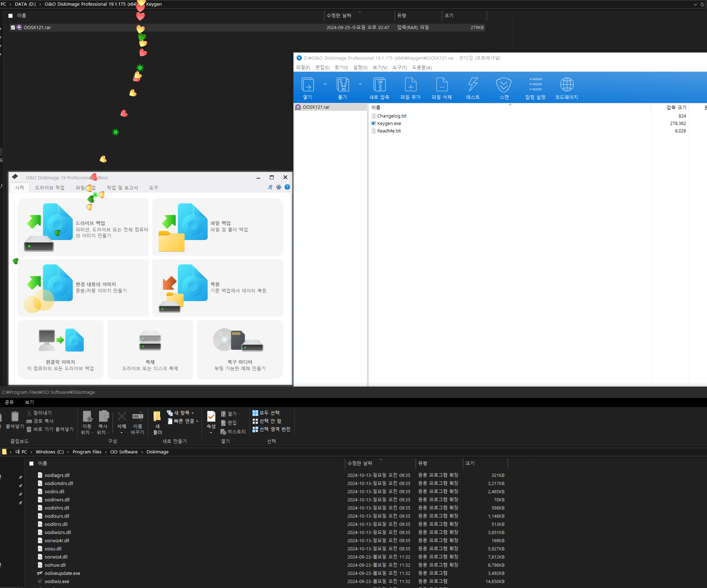Click 선택 영역 반전 (Invert selection) button
This screenshot has height=588, width=707.
[272, 429]
